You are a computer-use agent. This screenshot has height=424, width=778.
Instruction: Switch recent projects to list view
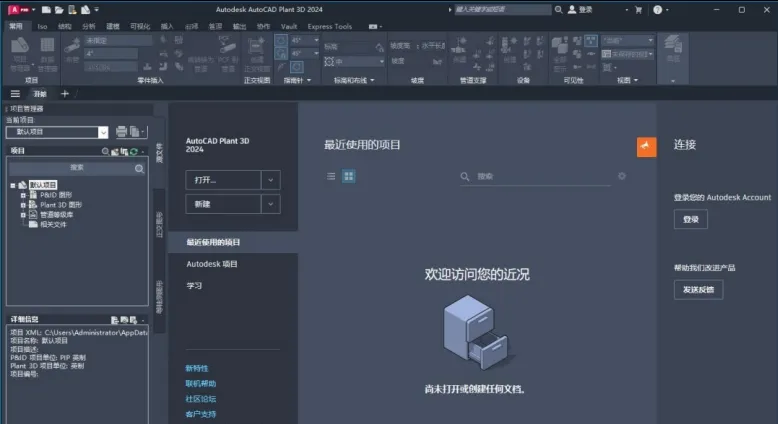(331, 176)
